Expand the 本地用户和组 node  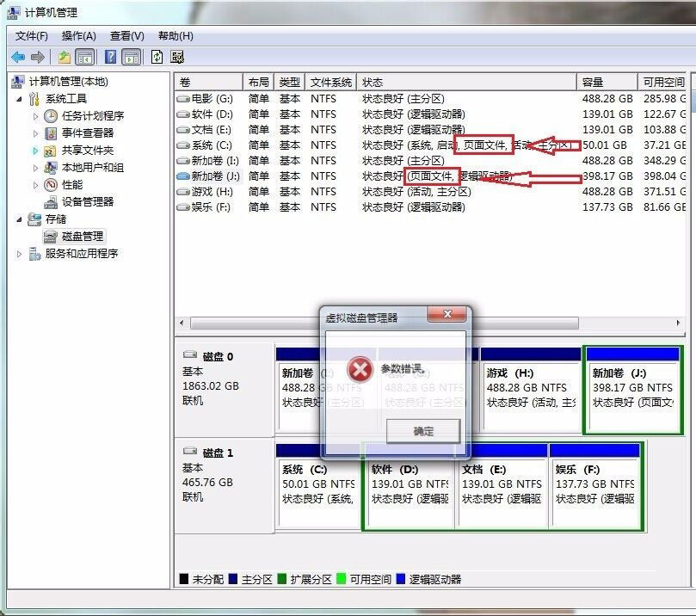point(35,168)
